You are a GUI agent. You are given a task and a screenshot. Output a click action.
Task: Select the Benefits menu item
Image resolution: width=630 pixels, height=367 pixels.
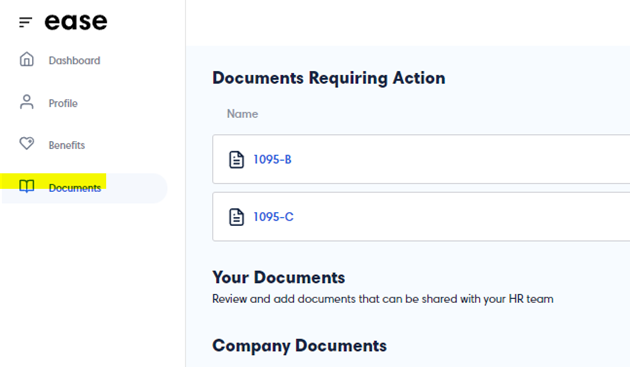(67, 145)
